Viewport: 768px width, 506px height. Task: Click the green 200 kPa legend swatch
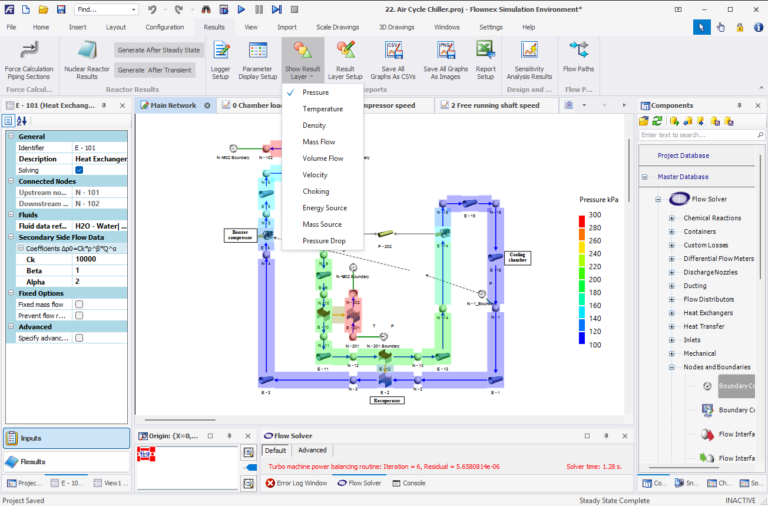[582, 286]
